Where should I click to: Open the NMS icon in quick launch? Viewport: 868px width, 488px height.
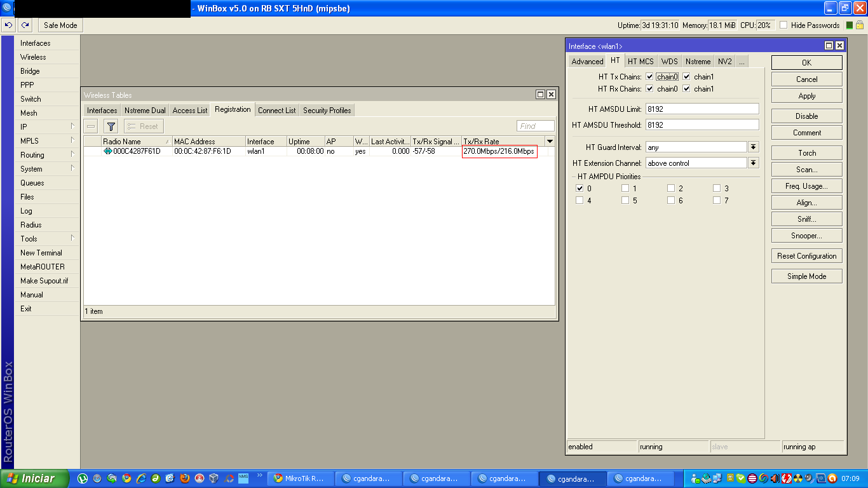pyautogui.click(x=243, y=478)
